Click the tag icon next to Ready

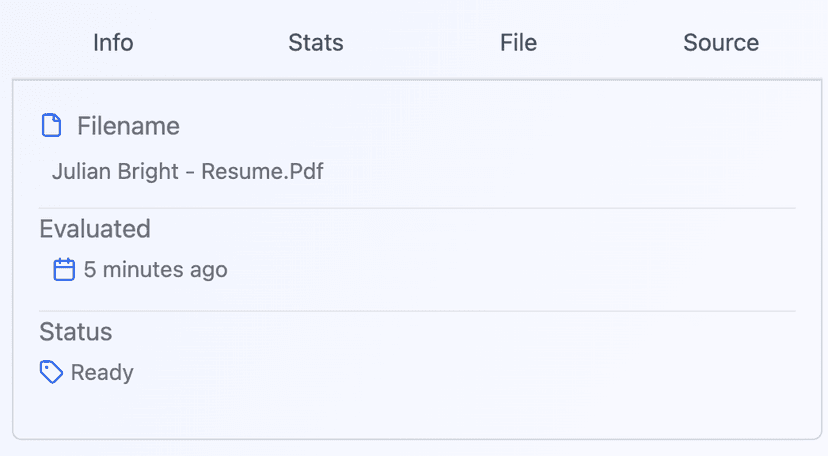[x=51, y=372]
